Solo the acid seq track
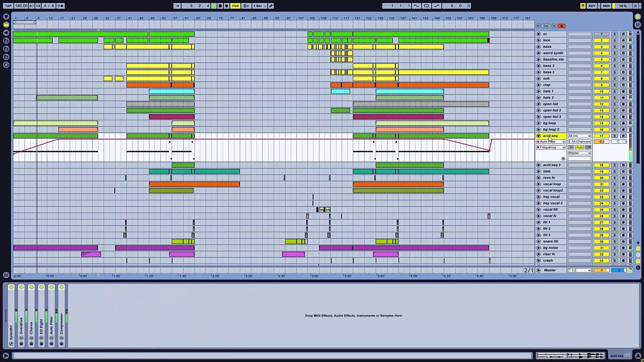The image size is (644, 362). tap(615, 136)
